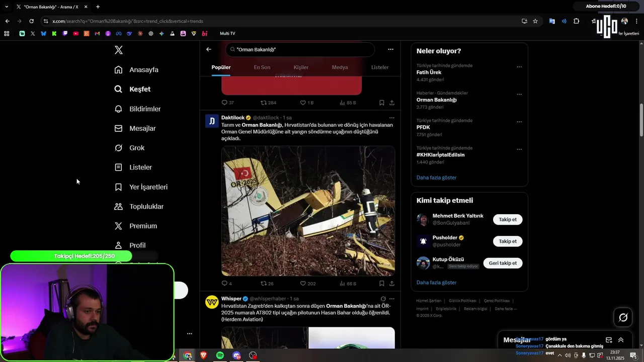
Task: View analytics showing 85 B views
Action: [348, 103]
